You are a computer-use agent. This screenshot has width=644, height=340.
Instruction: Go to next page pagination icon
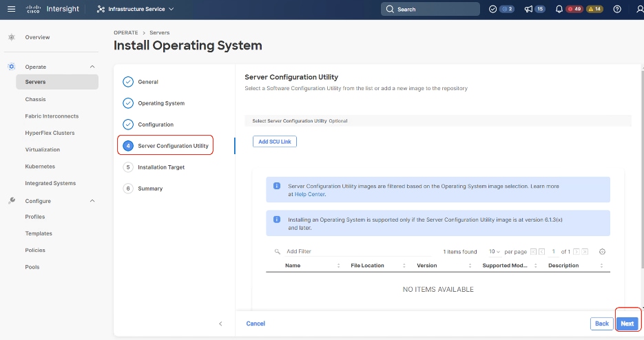coord(577,252)
